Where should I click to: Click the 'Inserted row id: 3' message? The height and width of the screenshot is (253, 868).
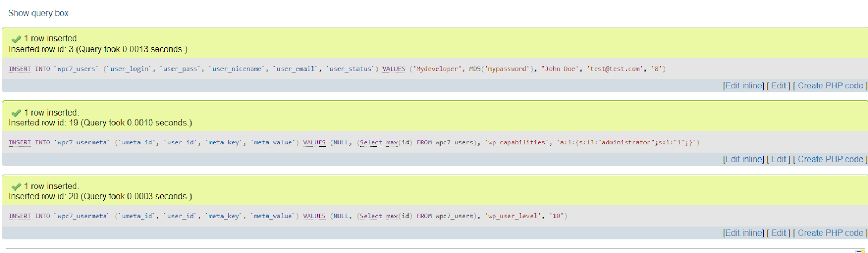(98, 49)
